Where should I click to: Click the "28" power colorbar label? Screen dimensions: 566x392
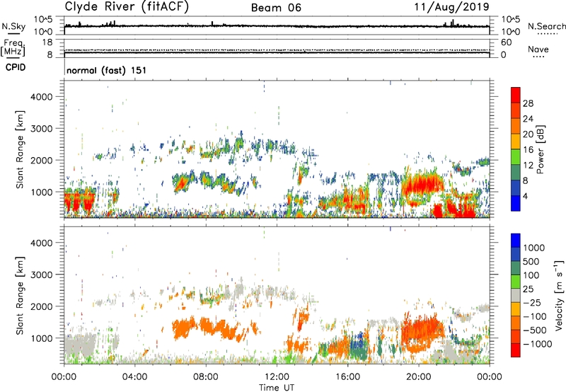pyautogui.click(x=528, y=103)
